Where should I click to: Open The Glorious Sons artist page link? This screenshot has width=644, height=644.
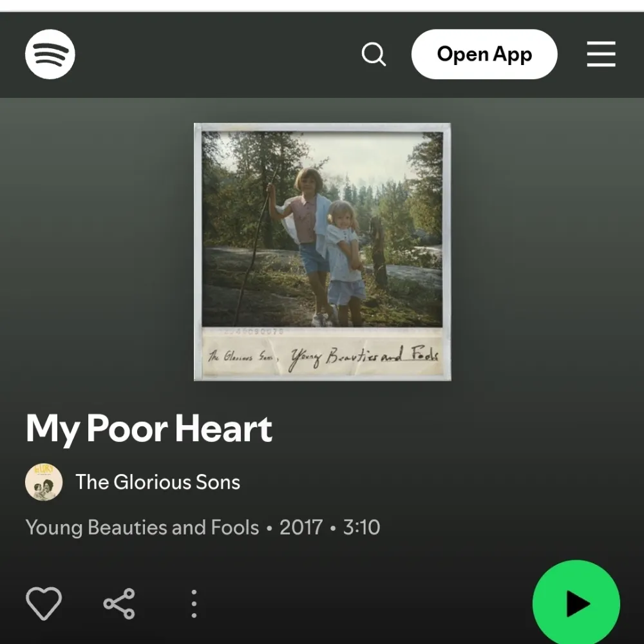[x=158, y=482]
